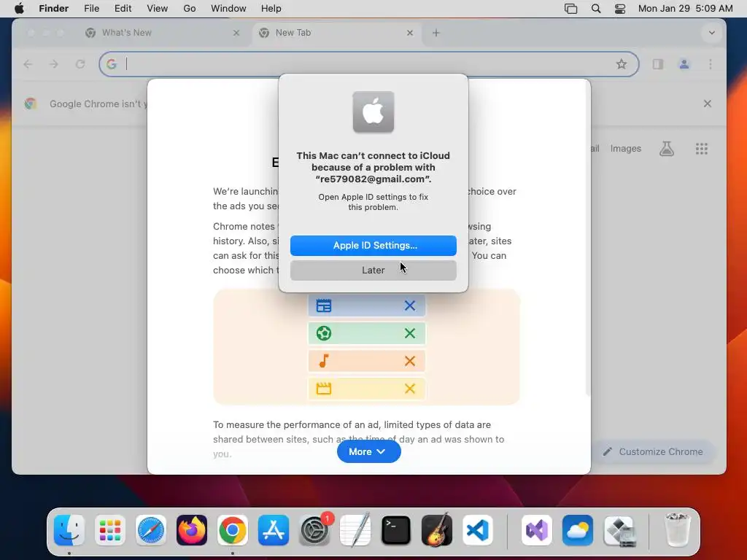Open Visual Studio Code from the Dock

point(478,530)
